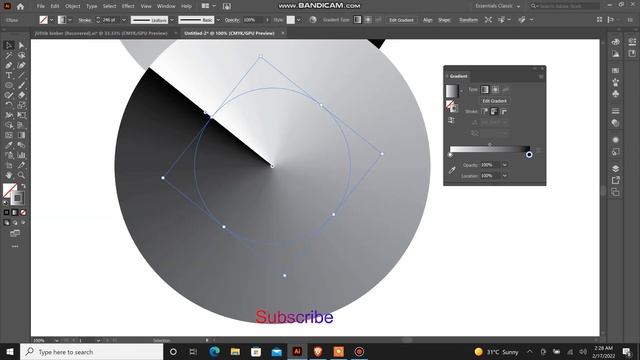Select the Line Segment tool
640x360 pixels.
pos(21,76)
